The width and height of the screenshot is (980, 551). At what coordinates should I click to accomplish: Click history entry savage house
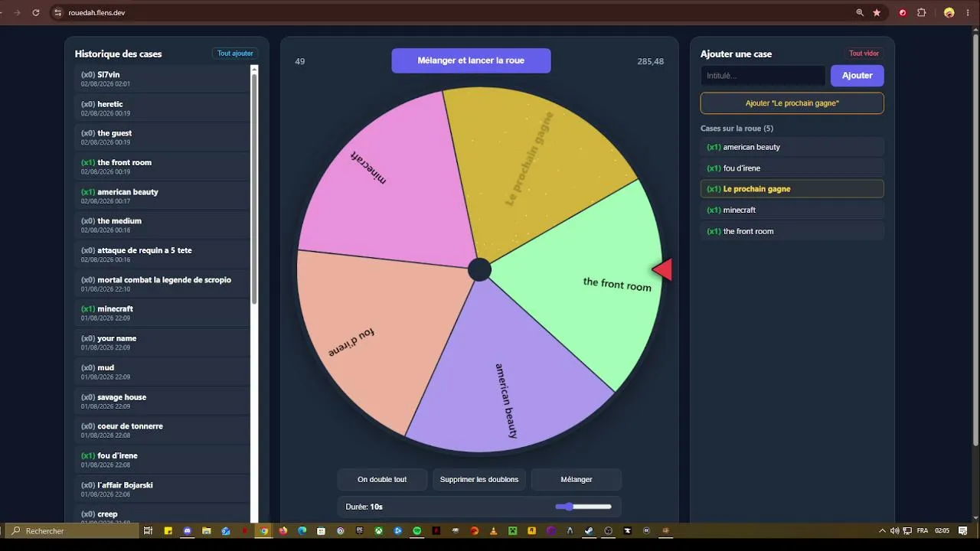162,401
